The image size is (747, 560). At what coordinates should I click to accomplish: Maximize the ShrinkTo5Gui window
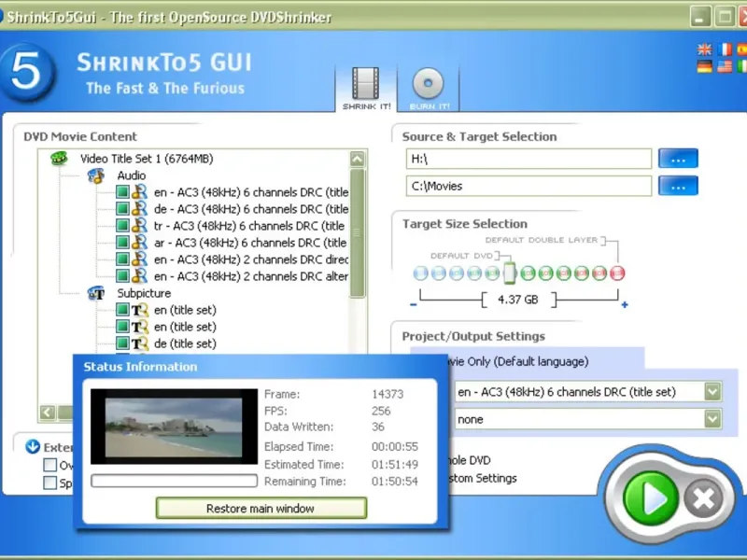pyautogui.click(x=725, y=17)
